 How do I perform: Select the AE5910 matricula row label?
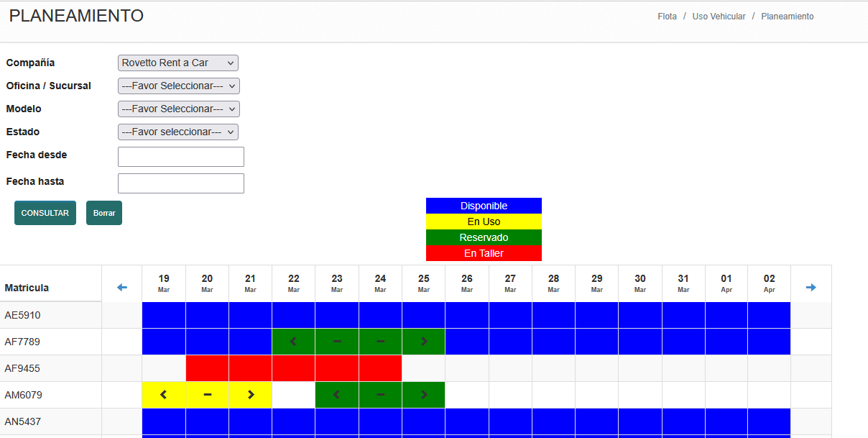point(22,315)
